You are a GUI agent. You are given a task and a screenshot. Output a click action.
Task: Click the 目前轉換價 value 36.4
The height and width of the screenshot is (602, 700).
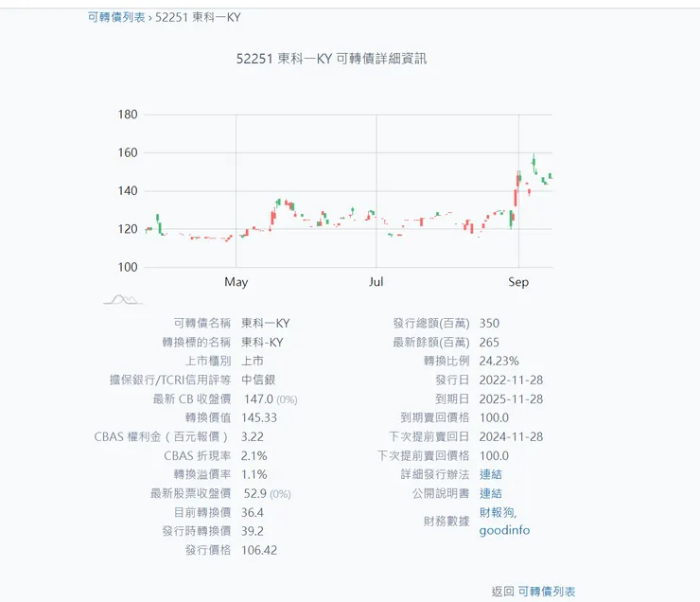[x=253, y=512]
